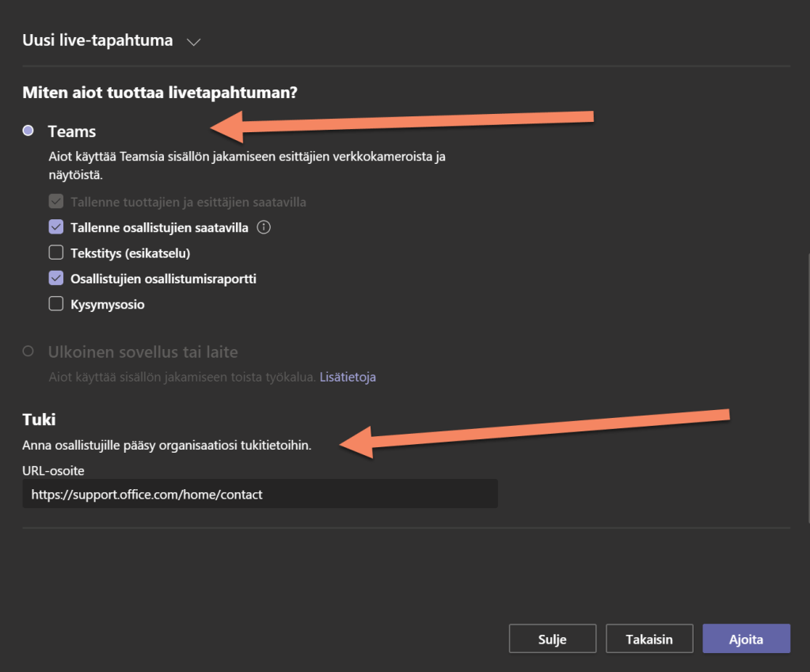Image resolution: width=810 pixels, height=672 pixels.
Task: Focus the URL-osoite support address field
Action: pos(260,495)
